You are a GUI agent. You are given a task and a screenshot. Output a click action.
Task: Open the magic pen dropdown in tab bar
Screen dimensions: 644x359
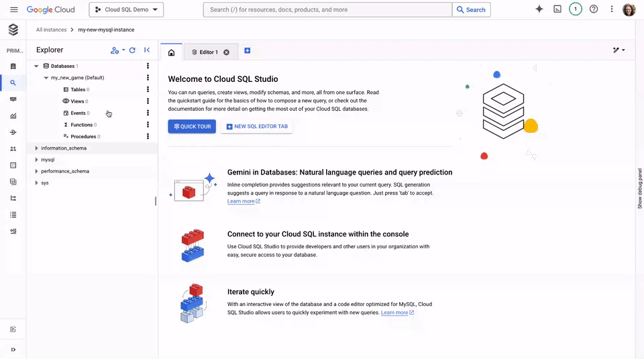[619, 50]
